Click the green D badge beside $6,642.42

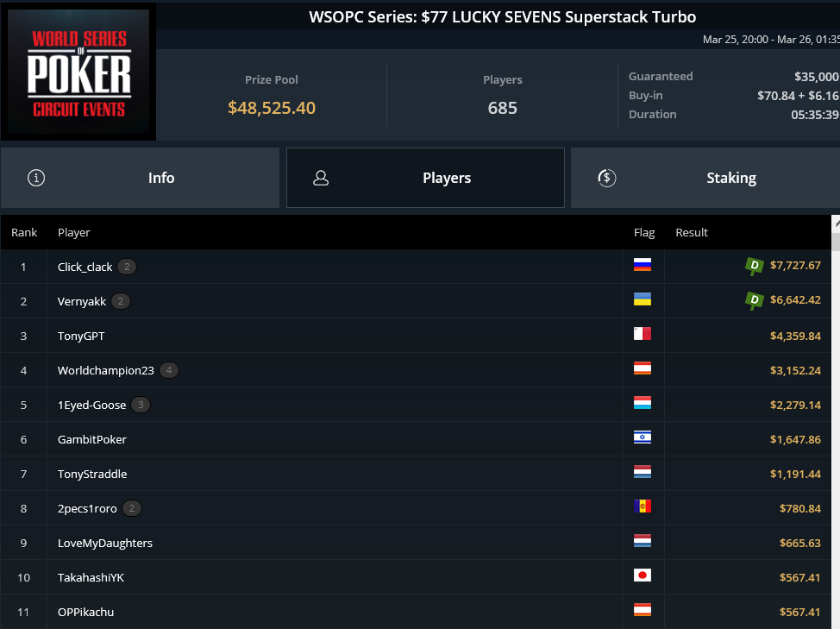pos(755,300)
